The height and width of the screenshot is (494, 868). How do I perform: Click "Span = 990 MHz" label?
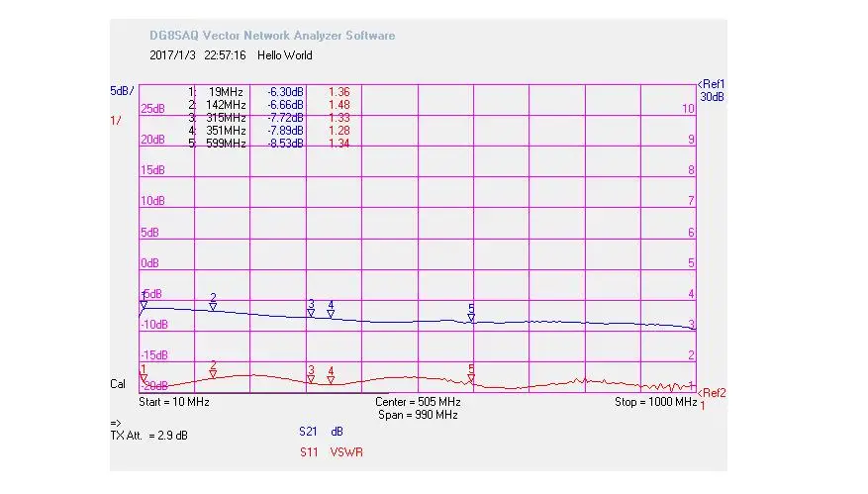[x=418, y=415]
